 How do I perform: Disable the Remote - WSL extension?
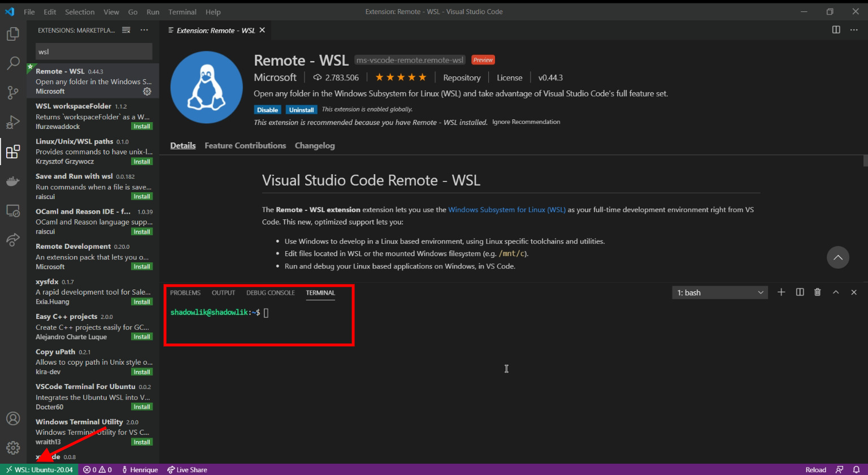coord(267,110)
